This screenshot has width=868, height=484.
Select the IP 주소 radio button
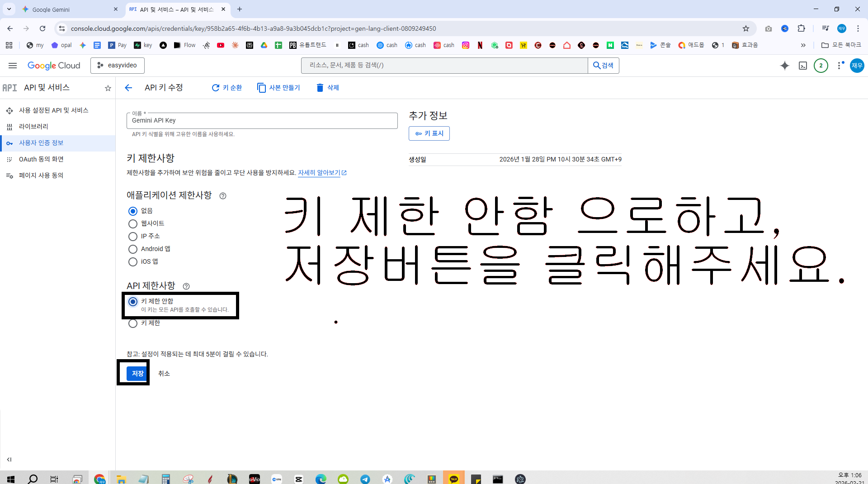coord(133,237)
